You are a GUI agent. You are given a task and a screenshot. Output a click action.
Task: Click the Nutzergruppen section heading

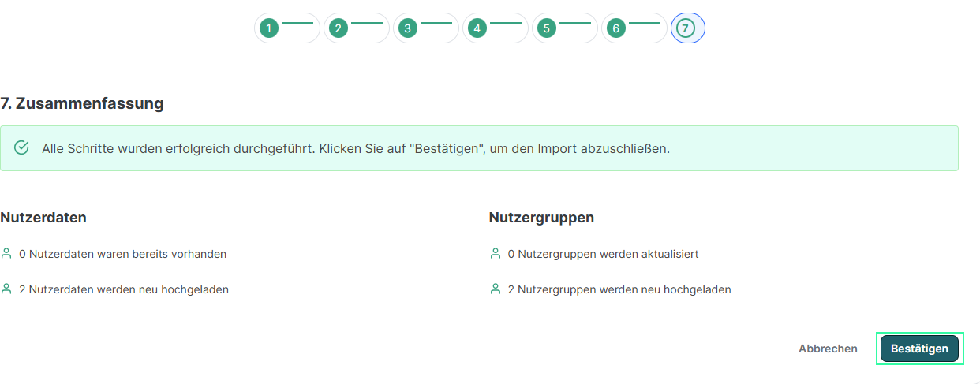tap(541, 218)
